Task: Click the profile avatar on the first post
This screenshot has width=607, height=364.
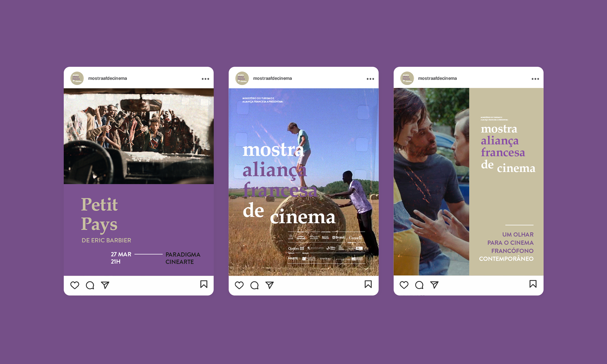Action: [x=77, y=78]
